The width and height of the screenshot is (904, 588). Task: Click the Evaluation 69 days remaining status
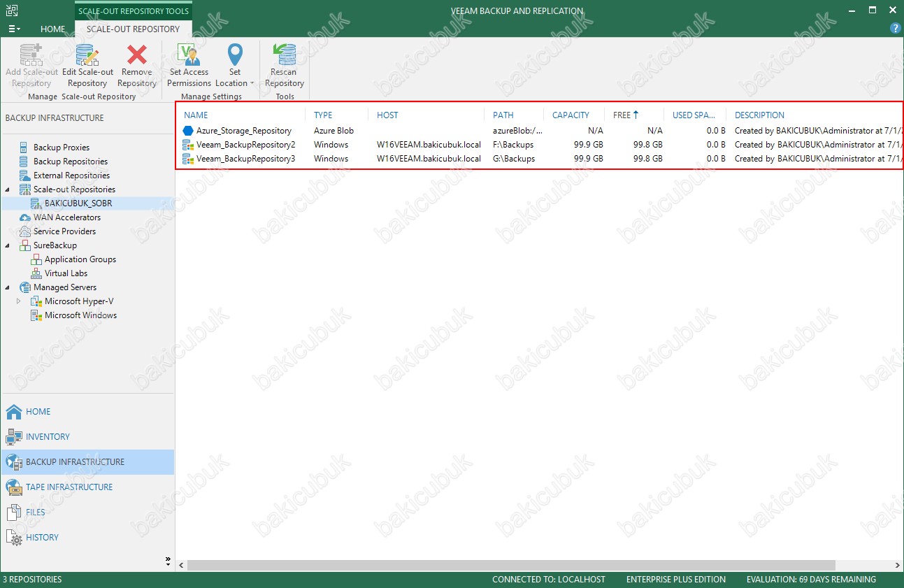click(811, 580)
